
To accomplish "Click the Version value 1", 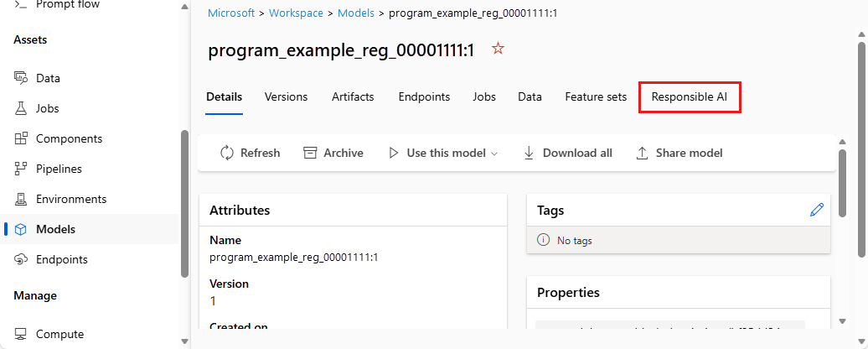I will pos(213,301).
